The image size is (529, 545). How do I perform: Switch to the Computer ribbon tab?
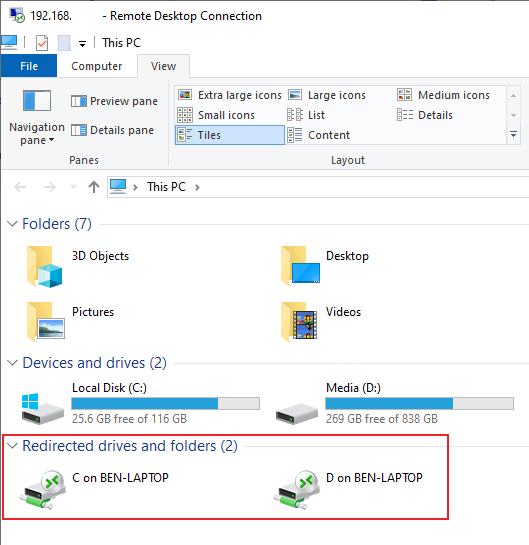[97, 66]
